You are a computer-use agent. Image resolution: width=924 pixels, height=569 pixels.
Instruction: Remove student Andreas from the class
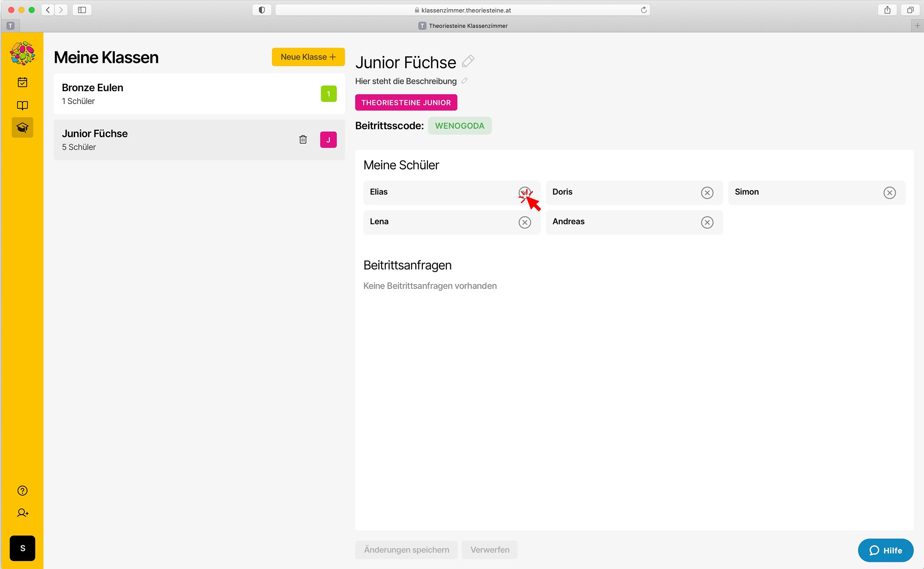(x=707, y=222)
